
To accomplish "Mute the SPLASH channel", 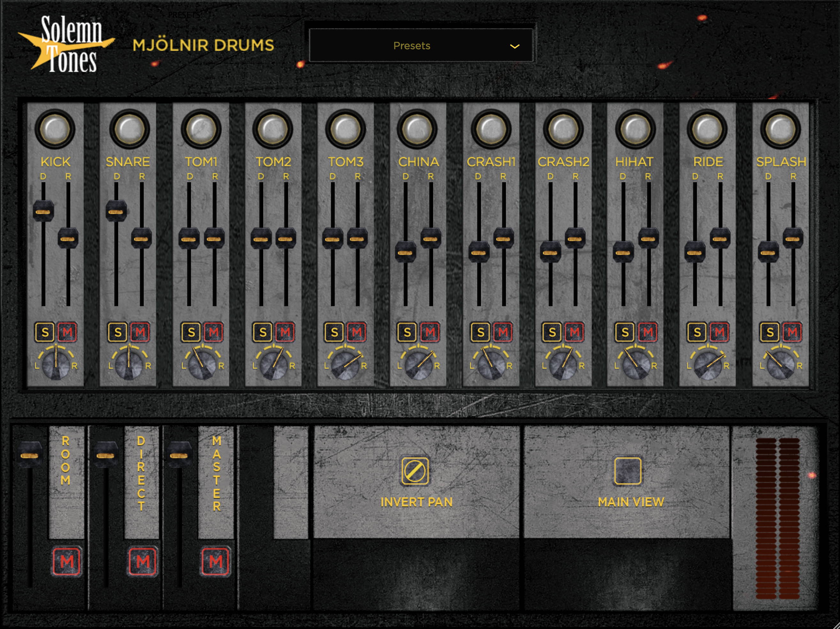I will [x=792, y=332].
